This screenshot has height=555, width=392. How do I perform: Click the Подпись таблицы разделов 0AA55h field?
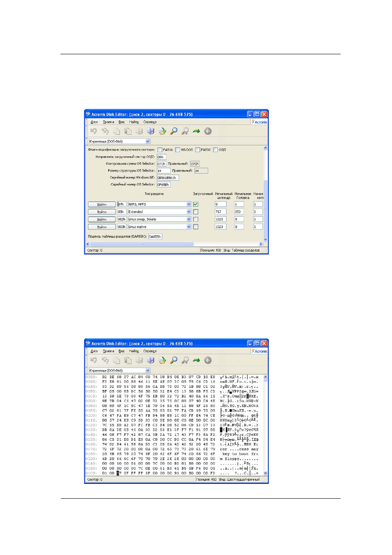tap(155, 236)
